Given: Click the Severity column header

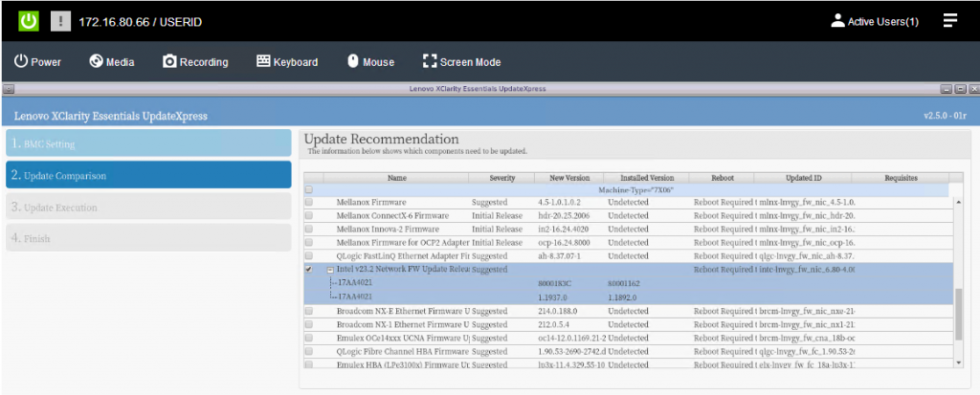Looking at the screenshot, I should click(501, 178).
